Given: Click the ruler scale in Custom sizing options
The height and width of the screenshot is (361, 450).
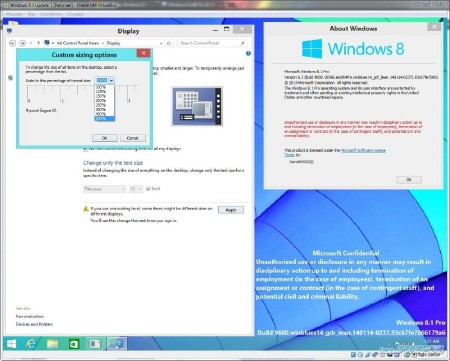Looking at the screenshot, I should [82, 93].
